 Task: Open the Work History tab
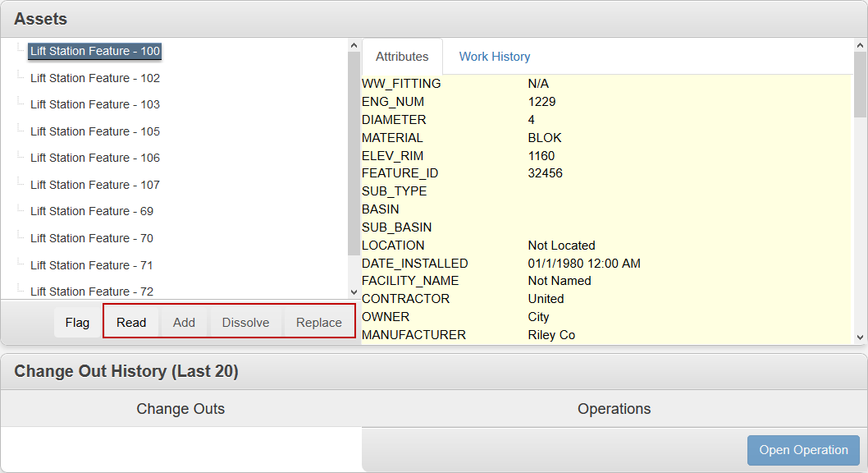[x=494, y=57]
